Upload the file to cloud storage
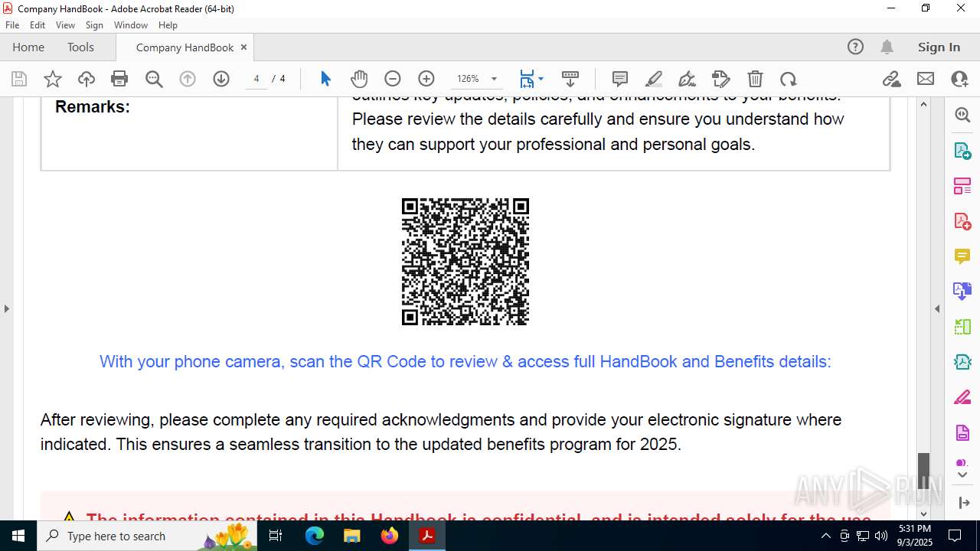Image resolution: width=980 pixels, height=551 pixels. click(87, 79)
